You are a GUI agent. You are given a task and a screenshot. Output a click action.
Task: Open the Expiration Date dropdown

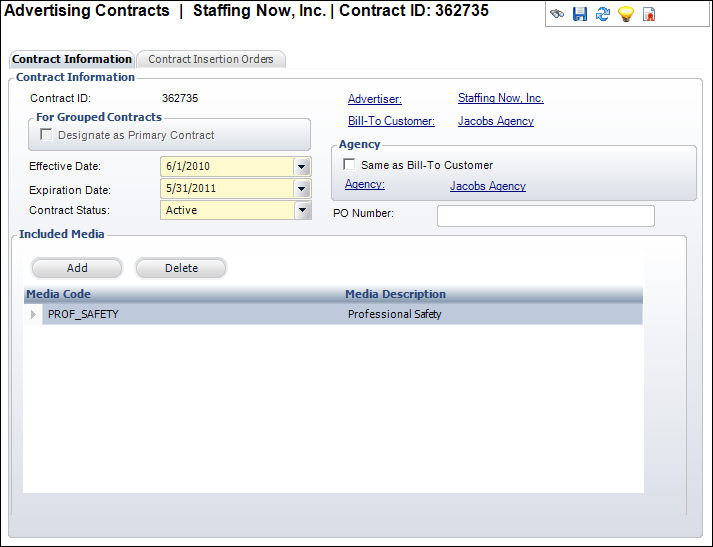click(302, 189)
